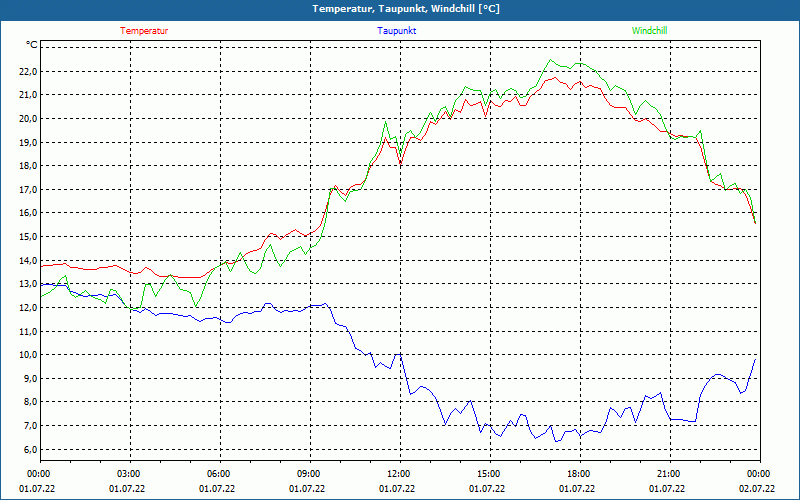The width and height of the screenshot is (800, 500).
Task: Click the chart title 'Temperatur, Taupunkt, Windchill [°C]'
Action: (406, 9)
